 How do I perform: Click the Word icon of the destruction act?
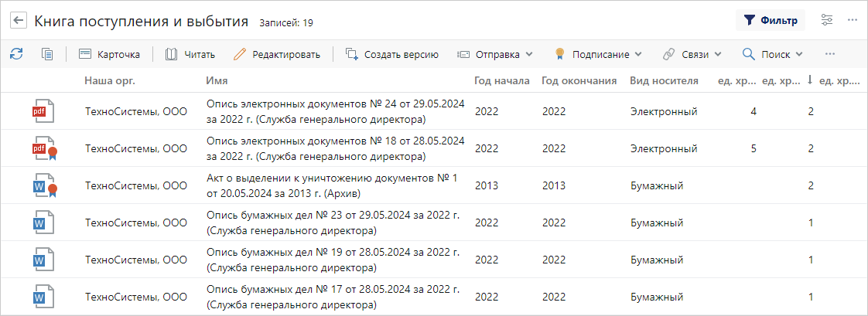coord(43,185)
